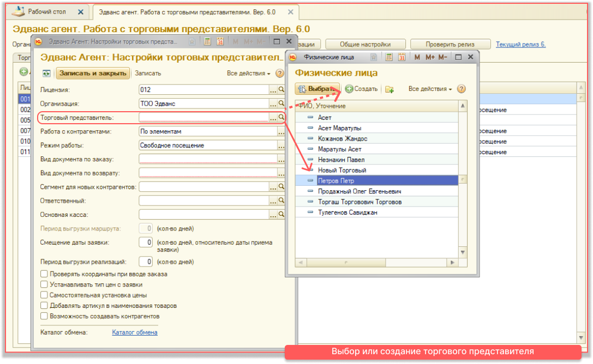
Task: Select Продажный Олег Евгеньевич row
Action: point(376,191)
